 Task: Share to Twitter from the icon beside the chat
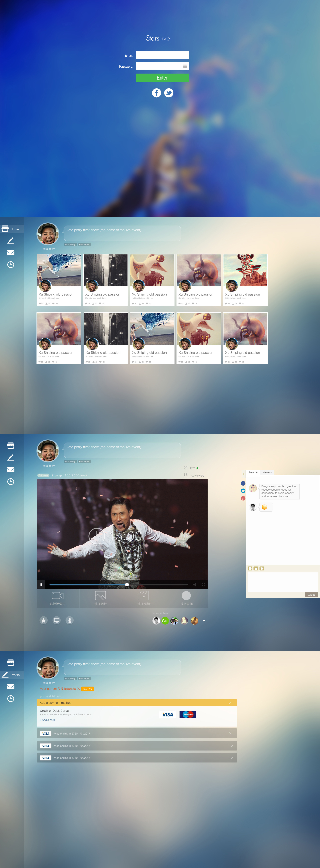(x=243, y=491)
